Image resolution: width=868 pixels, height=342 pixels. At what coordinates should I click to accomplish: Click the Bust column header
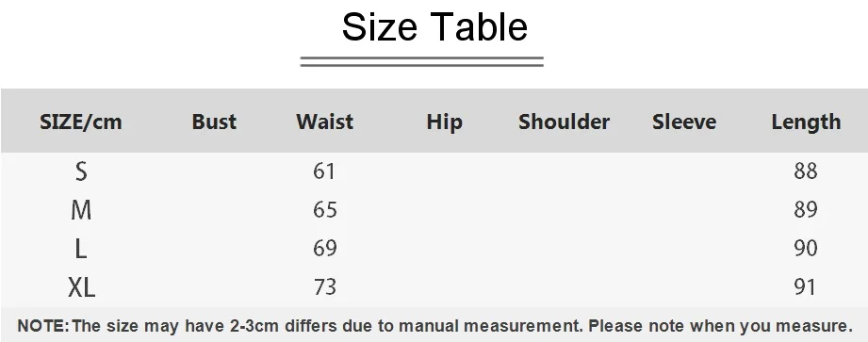pos(214,122)
